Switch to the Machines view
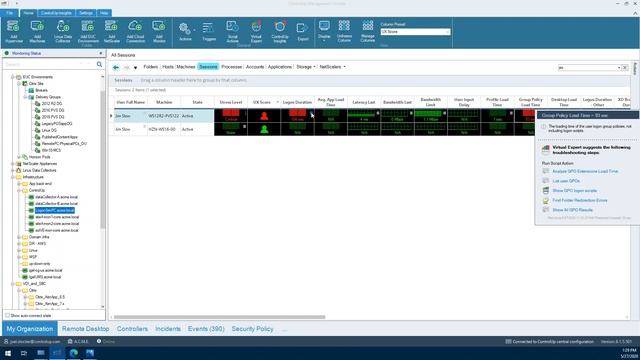Screen dimensions: 640x360 (x=186, y=67)
